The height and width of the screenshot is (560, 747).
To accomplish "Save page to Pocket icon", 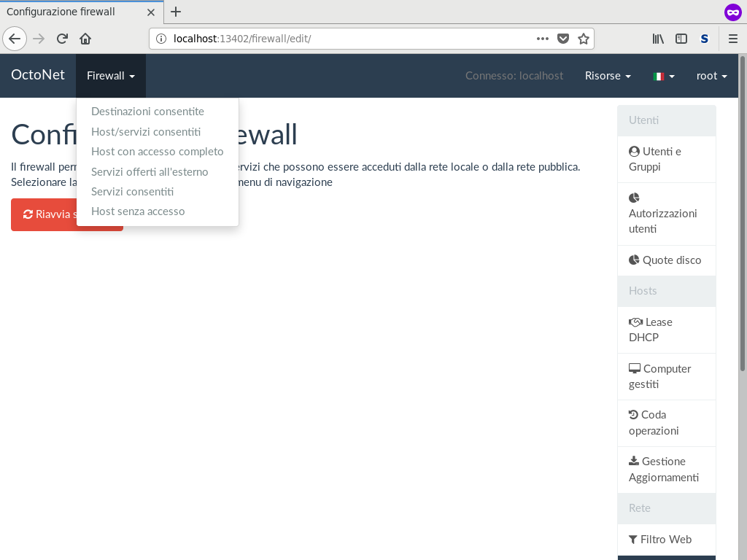I will point(563,39).
